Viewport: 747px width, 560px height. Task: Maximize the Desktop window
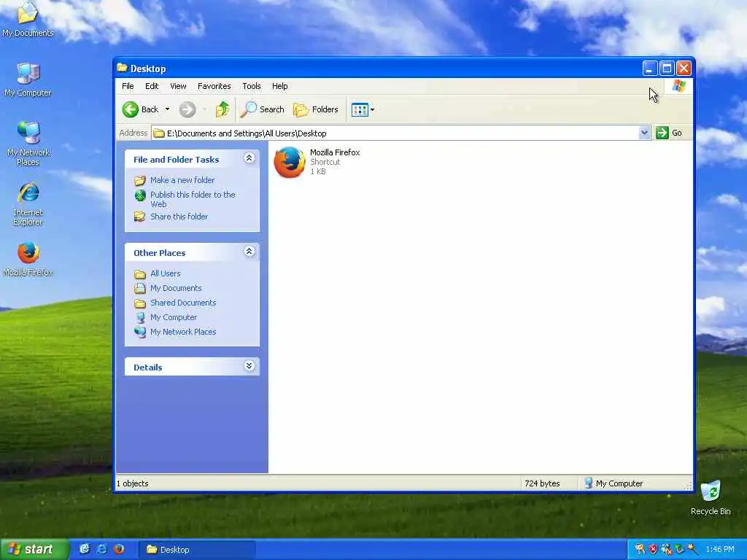coord(667,69)
